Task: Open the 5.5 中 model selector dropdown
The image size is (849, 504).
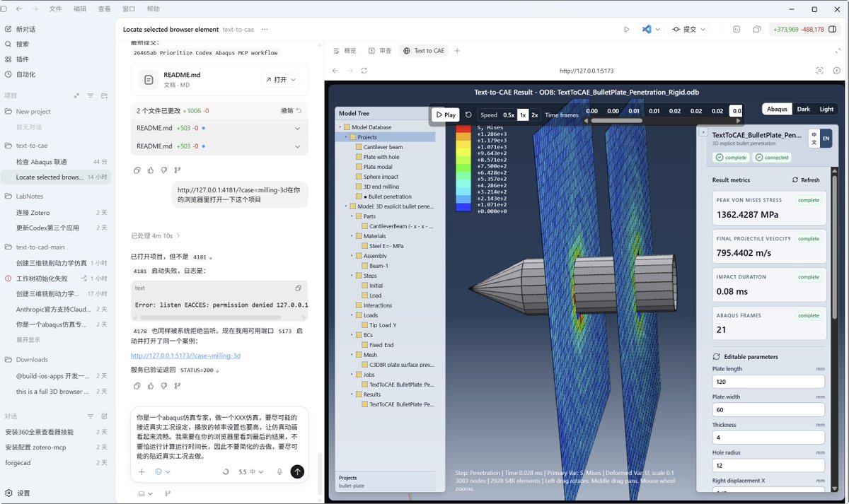Action: click(x=251, y=471)
